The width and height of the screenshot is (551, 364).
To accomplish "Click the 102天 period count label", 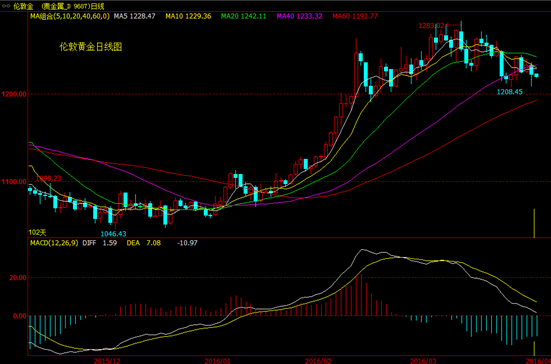I will coord(38,232).
